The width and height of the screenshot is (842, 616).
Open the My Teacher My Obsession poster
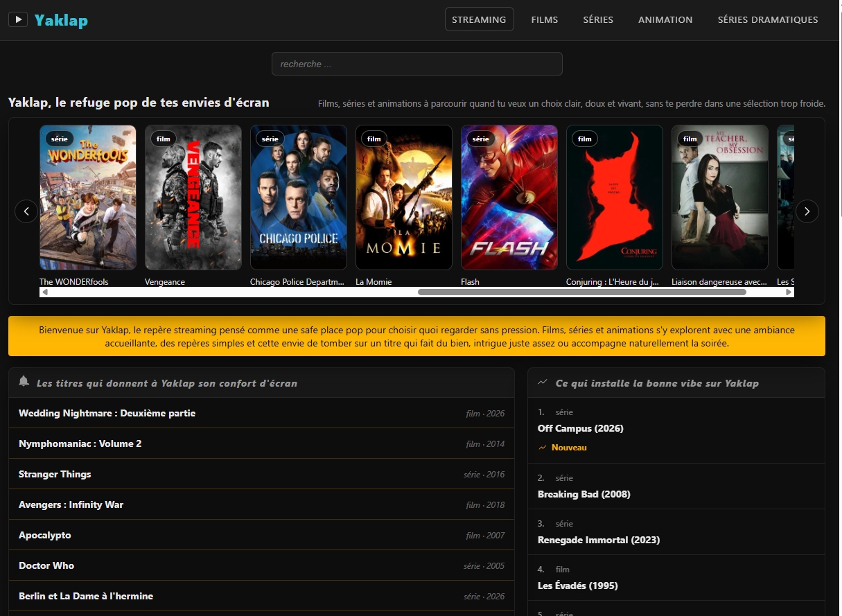pos(720,197)
